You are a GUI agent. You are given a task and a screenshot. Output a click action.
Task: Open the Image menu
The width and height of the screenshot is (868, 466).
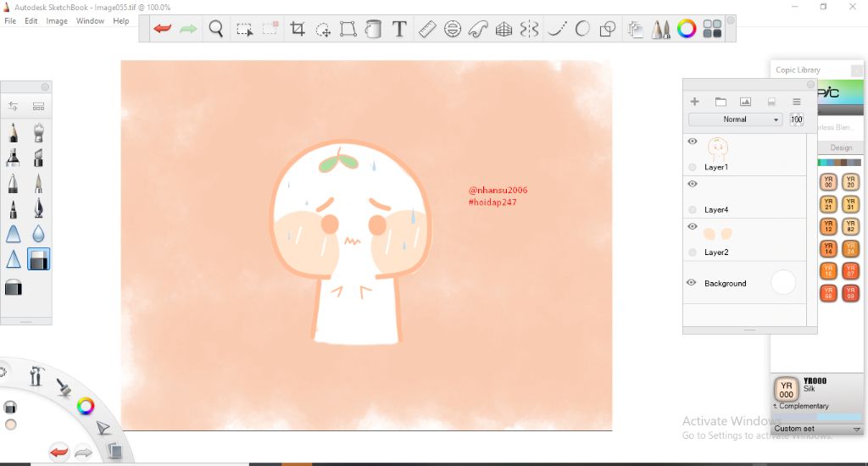click(57, 21)
